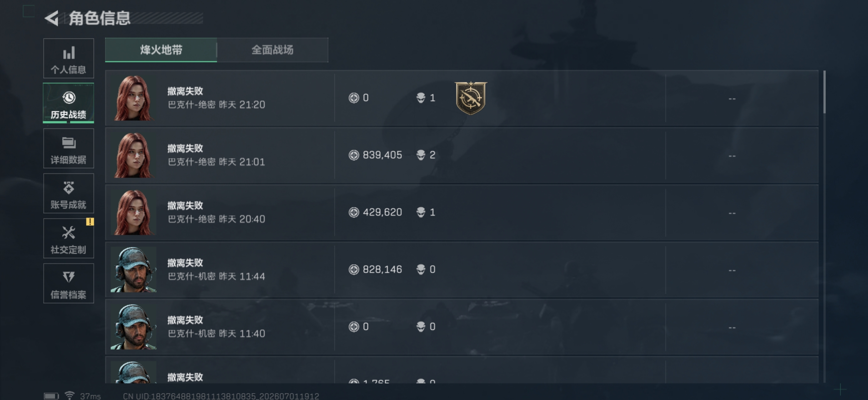Click the red-haired operator avatar in first row
The height and width of the screenshot is (400, 868).
(x=133, y=98)
